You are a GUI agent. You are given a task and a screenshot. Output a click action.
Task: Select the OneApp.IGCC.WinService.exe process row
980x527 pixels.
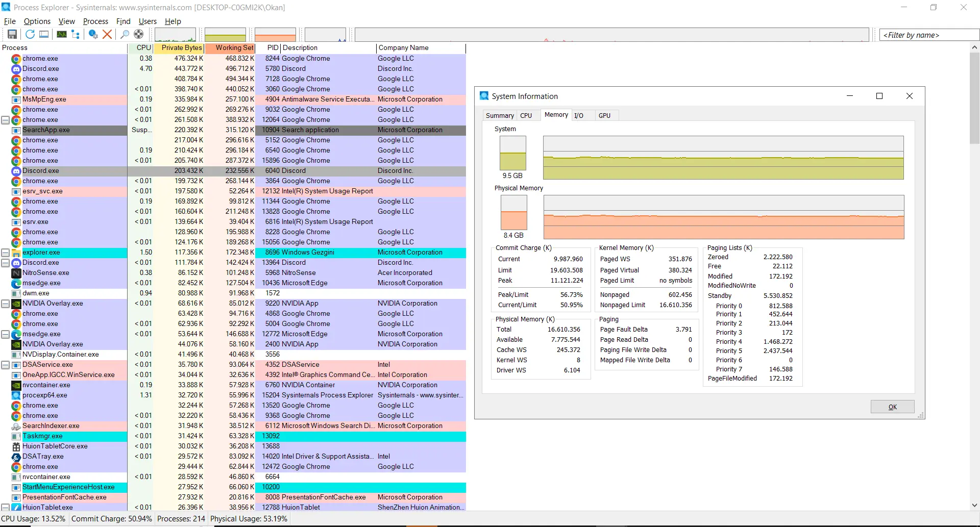[233, 375]
